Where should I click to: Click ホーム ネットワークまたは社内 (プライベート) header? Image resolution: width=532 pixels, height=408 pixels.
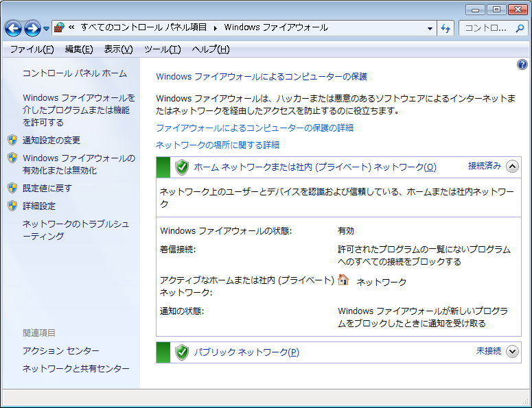click(x=315, y=167)
